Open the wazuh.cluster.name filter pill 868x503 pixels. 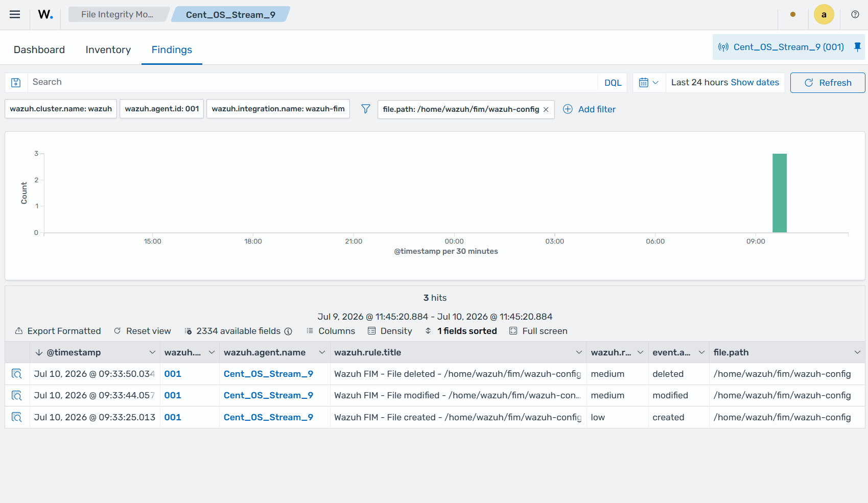[61, 109]
